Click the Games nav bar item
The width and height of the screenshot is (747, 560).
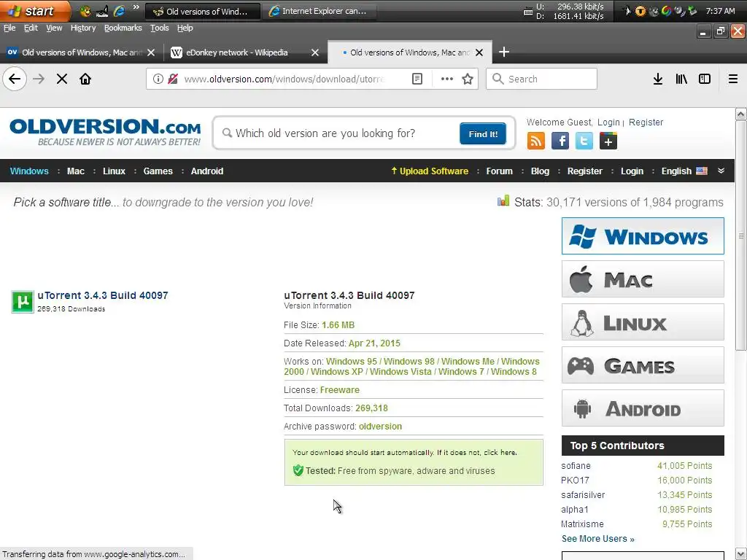pos(158,171)
